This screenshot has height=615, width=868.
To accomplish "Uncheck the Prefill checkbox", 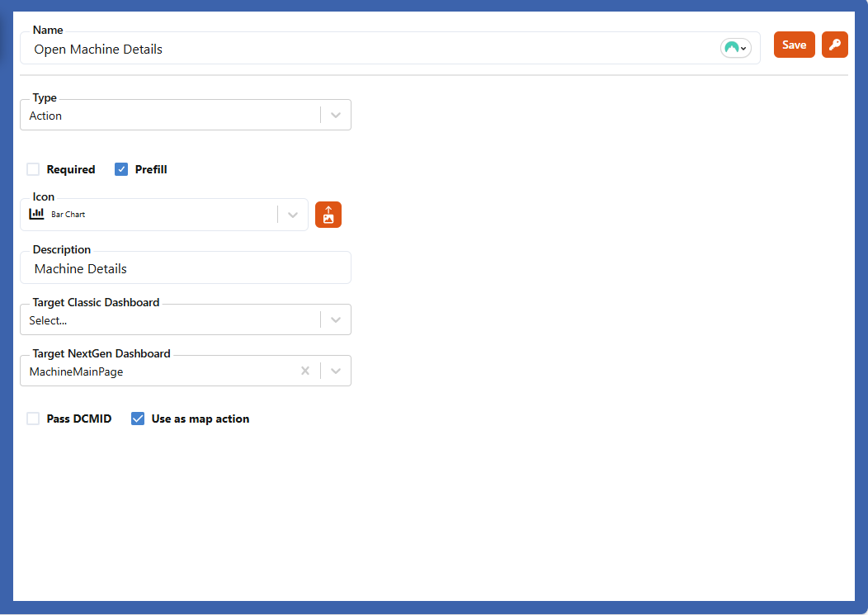I will point(121,169).
